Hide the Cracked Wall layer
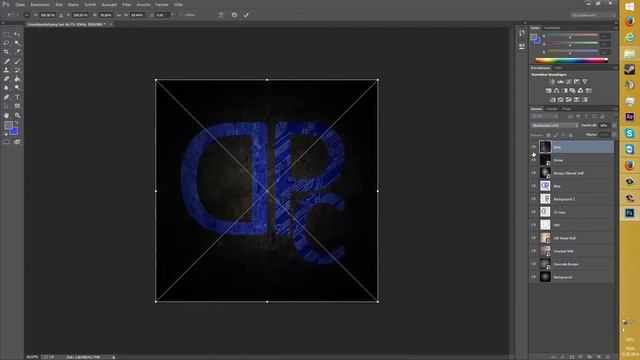 533,251
